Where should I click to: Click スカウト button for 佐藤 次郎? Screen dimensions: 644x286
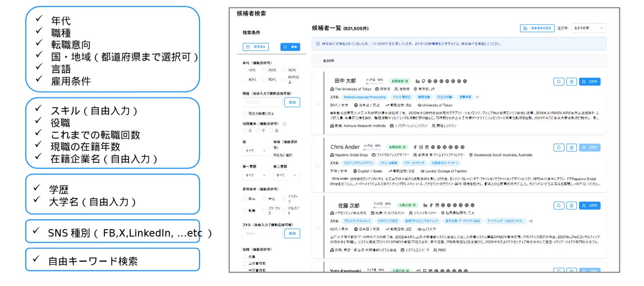pyautogui.click(x=590, y=205)
